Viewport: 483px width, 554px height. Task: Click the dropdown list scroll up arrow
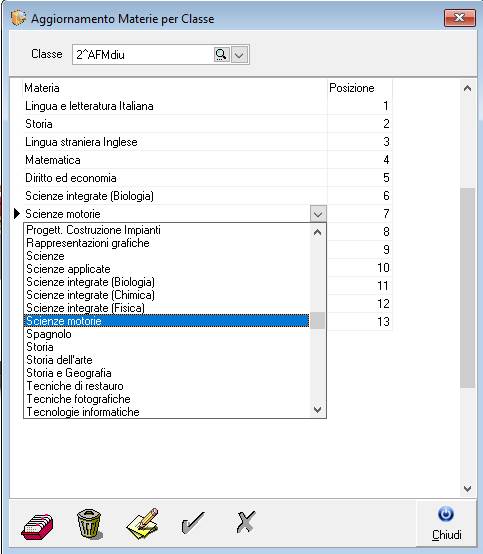[318, 232]
